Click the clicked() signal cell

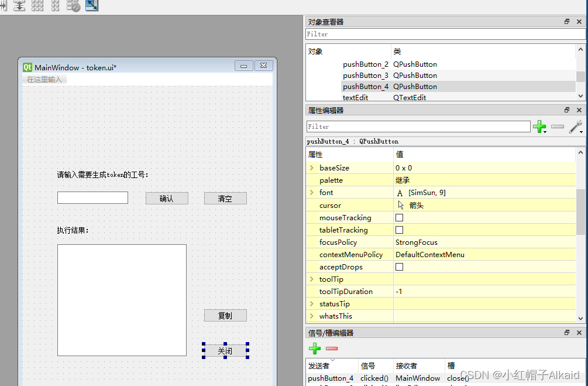tap(374, 378)
